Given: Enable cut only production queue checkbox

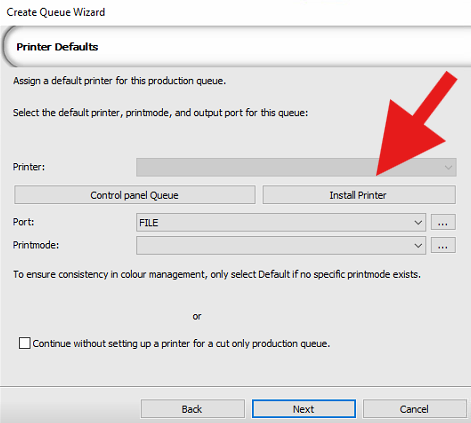Looking at the screenshot, I should click(x=25, y=343).
